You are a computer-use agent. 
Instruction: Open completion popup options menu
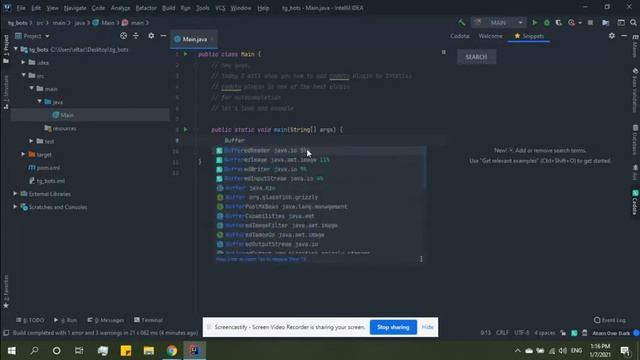[x=421, y=259]
